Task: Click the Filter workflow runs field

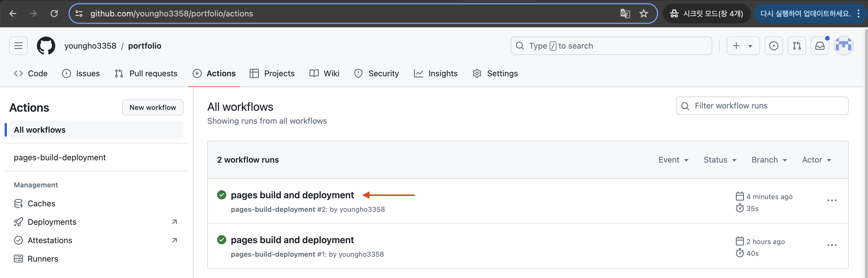Action: [762, 106]
